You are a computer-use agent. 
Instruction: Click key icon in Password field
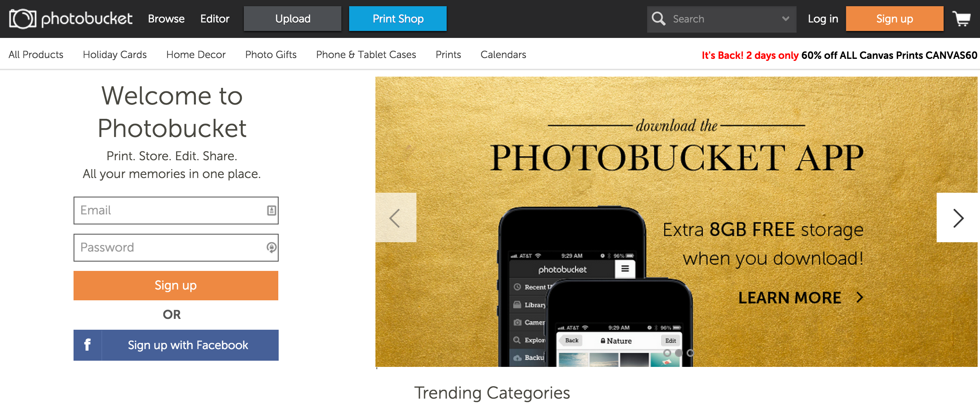point(271,247)
